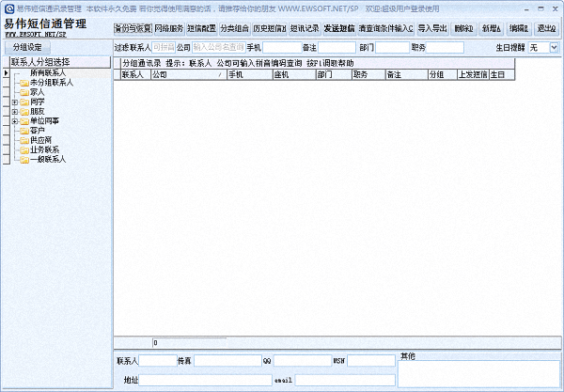Select the 业务联系 folder icon
564x392 pixels.
[24, 149]
